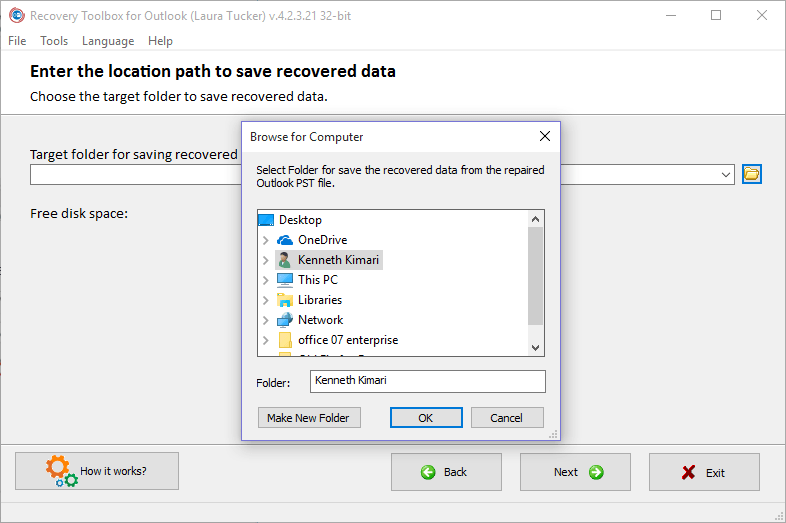Click the Kenneth Kimari user icon

(285, 260)
